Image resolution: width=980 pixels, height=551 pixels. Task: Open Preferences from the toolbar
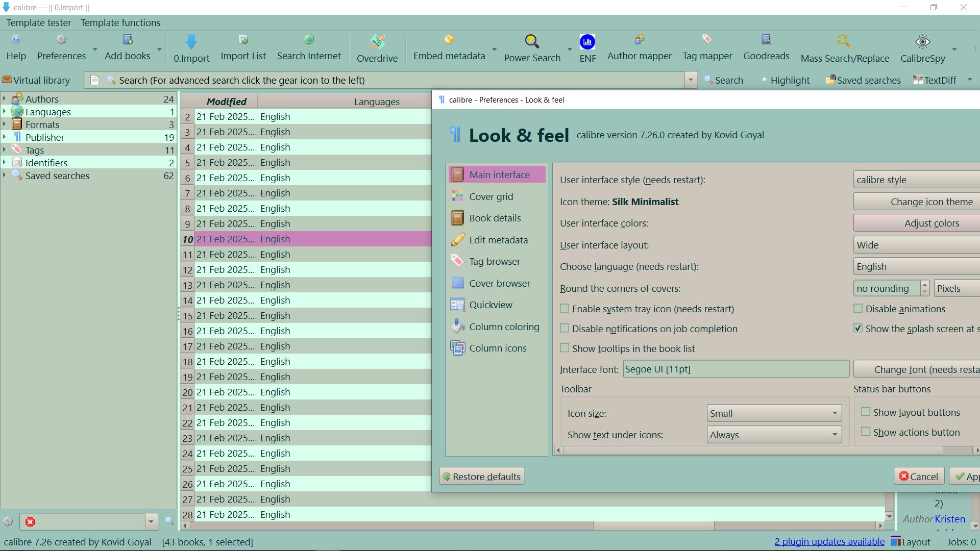click(61, 48)
